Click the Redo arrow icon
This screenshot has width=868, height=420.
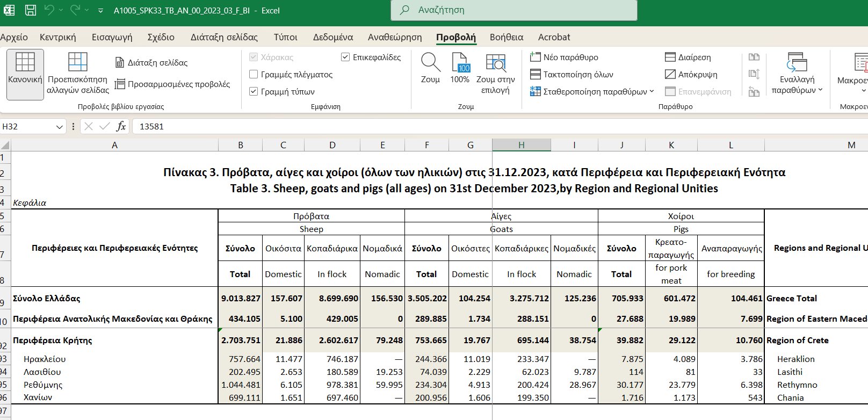point(75,10)
